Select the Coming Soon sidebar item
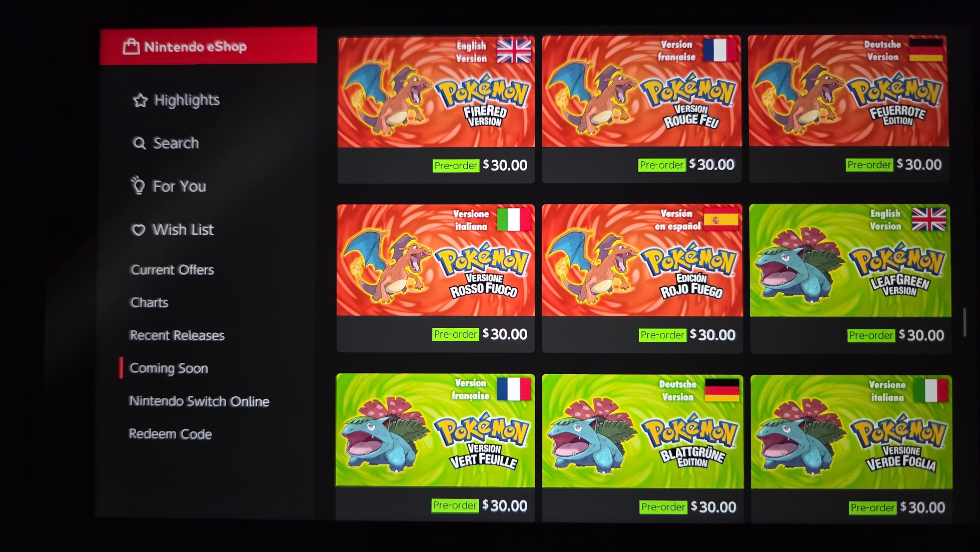 (x=169, y=368)
